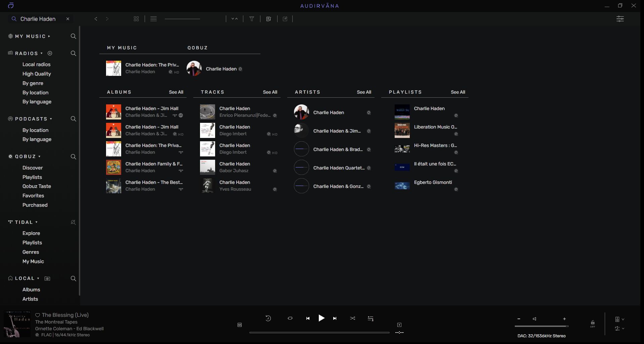Open now-playing album cover thumbnail

coord(17,324)
